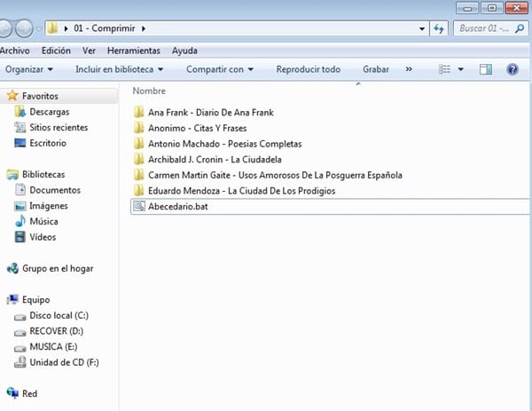Click the blue Help question mark icon
This screenshot has height=411, width=532.
[x=512, y=69]
